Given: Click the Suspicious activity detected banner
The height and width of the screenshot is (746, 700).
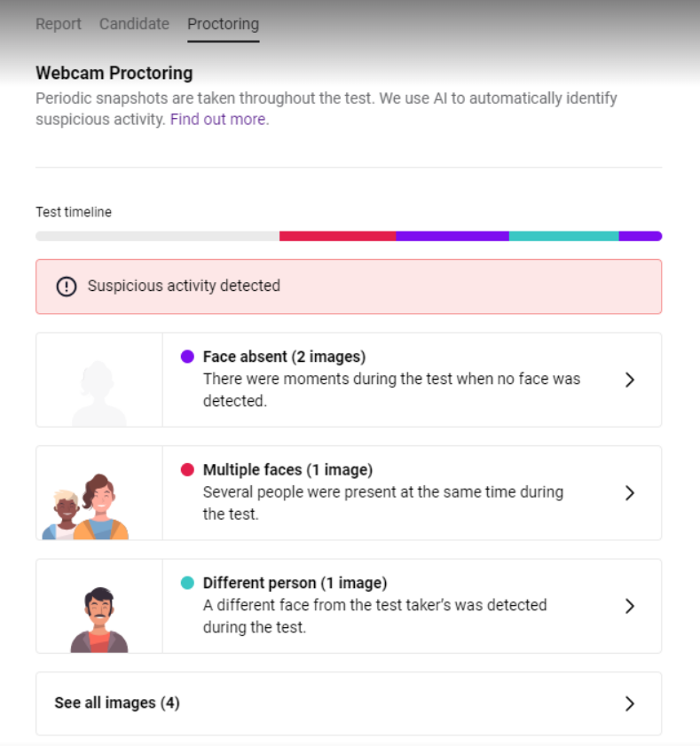Looking at the screenshot, I should [x=348, y=286].
